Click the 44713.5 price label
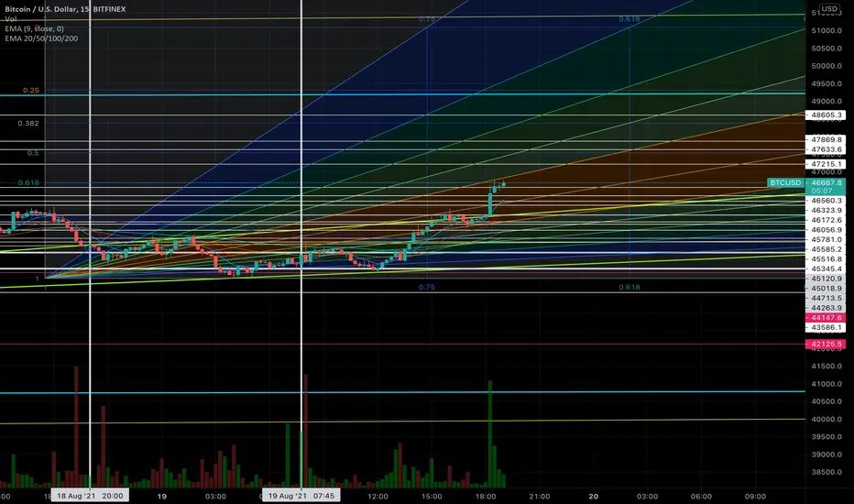 point(826,298)
